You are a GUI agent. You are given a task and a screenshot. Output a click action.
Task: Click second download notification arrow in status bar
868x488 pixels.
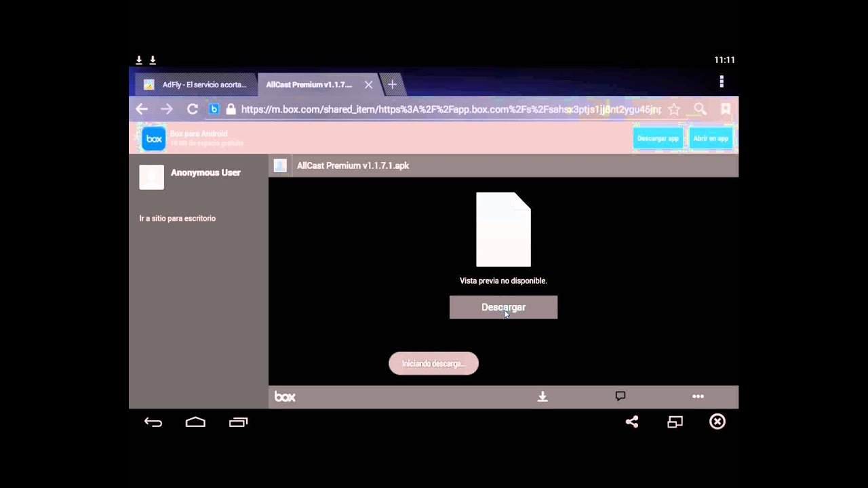[153, 60]
